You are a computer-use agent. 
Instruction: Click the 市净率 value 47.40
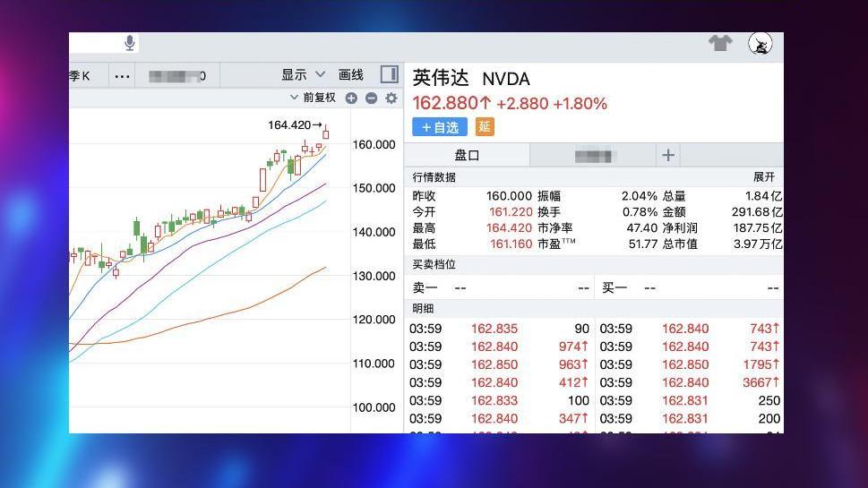641,228
